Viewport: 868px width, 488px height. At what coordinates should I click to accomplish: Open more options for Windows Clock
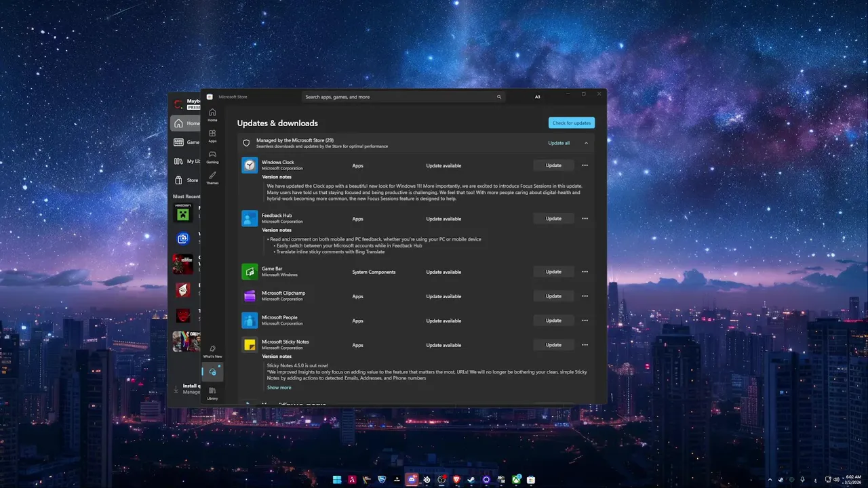pos(585,165)
